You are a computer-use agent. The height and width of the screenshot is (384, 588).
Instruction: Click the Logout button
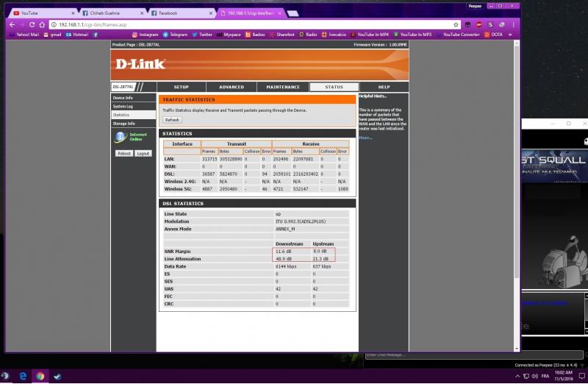pyautogui.click(x=143, y=153)
